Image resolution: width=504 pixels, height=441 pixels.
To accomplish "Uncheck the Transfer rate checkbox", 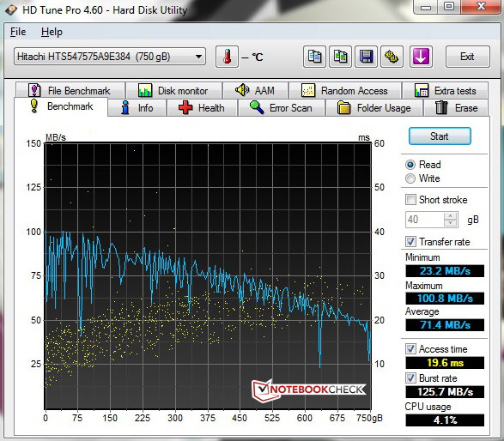I will tap(410, 241).
